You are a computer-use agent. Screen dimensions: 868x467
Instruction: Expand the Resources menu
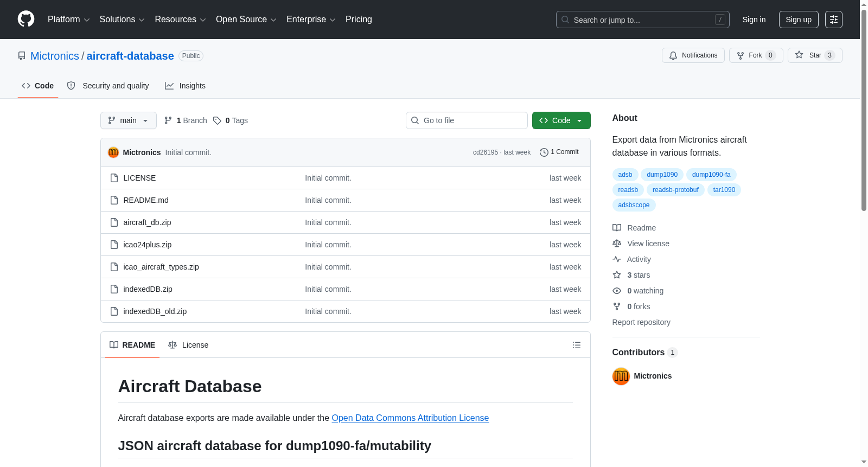pyautogui.click(x=180, y=20)
